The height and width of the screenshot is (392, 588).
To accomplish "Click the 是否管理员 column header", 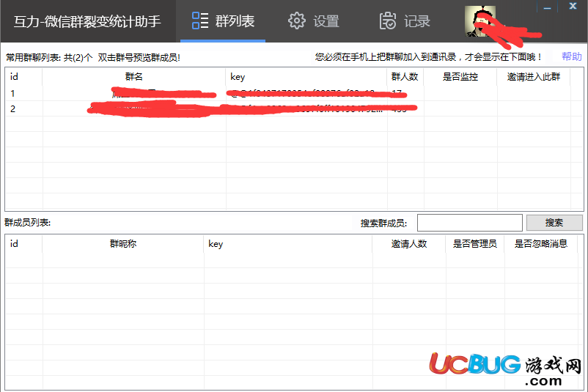I will pos(475,244).
